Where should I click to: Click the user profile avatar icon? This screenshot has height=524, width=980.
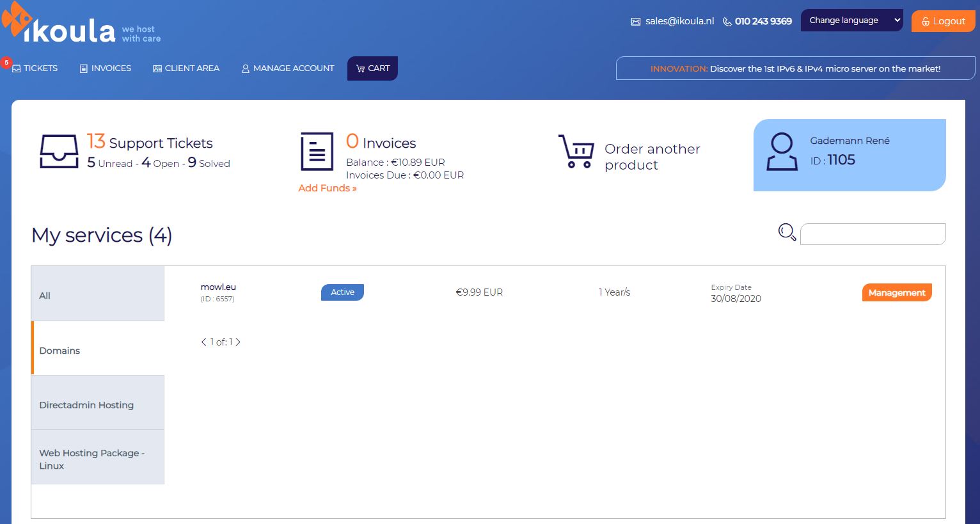click(x=782, y=152)
